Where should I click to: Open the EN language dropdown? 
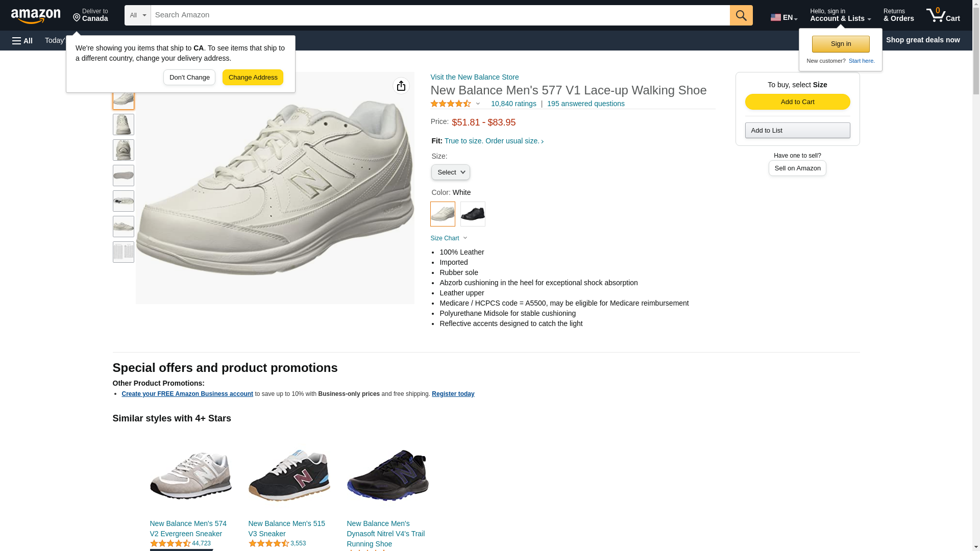[x=783, y=17]
